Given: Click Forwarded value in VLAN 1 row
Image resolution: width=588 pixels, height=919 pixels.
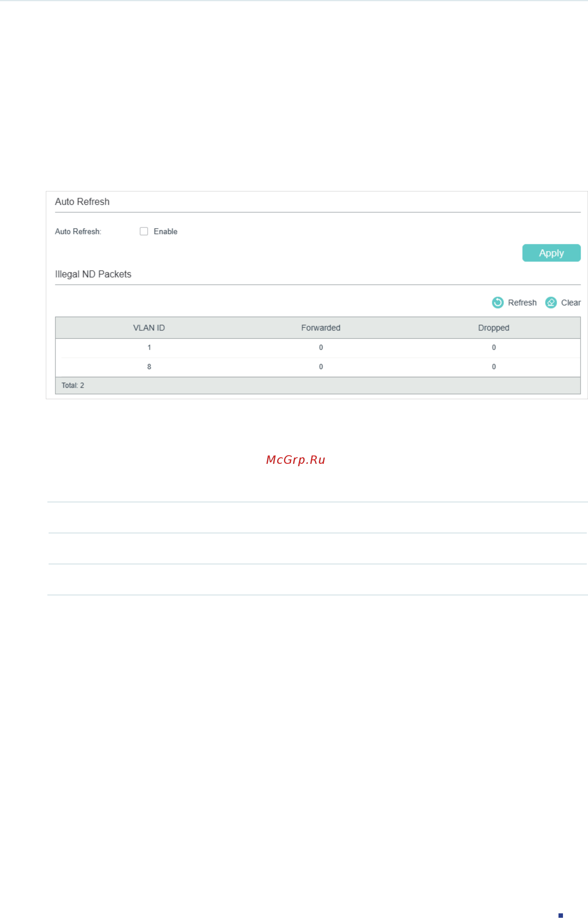Looking at the screenshot, I should (x=321, y=348).
